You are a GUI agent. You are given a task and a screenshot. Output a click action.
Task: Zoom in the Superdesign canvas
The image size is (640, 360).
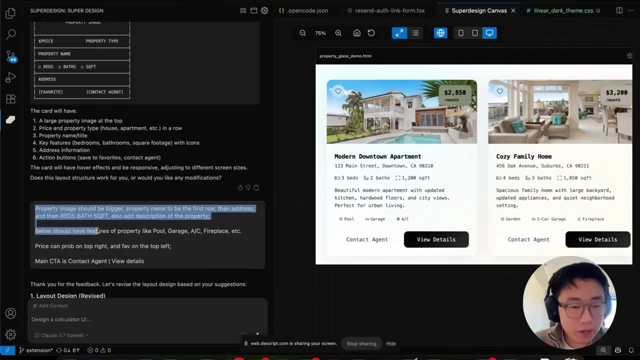pyautogui.click(x=338, y=33)
